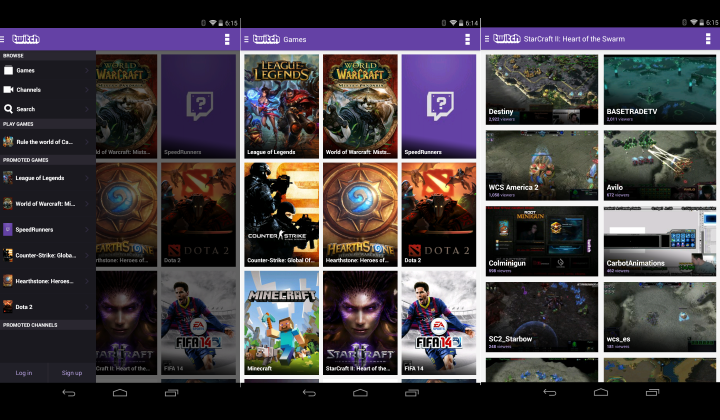Tap League of Legends icon in drawer
Viewport: 720px width, 420px height.
8,178
